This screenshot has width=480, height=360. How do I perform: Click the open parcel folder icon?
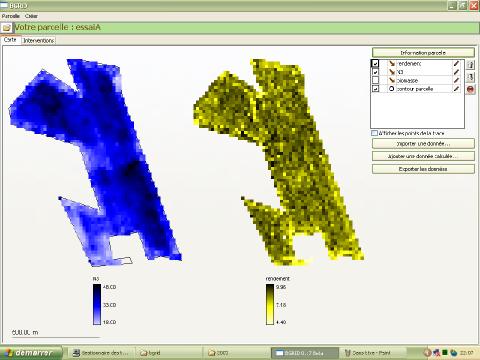click(7, 28)
